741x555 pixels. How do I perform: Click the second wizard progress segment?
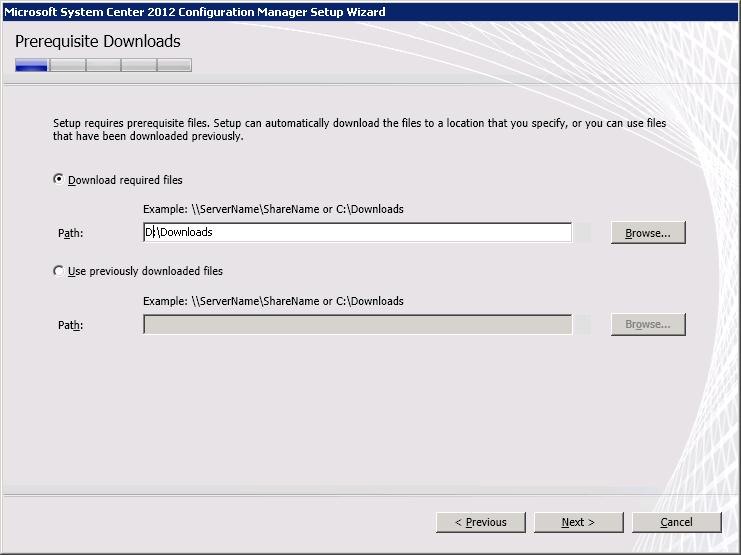pos(68,66)
